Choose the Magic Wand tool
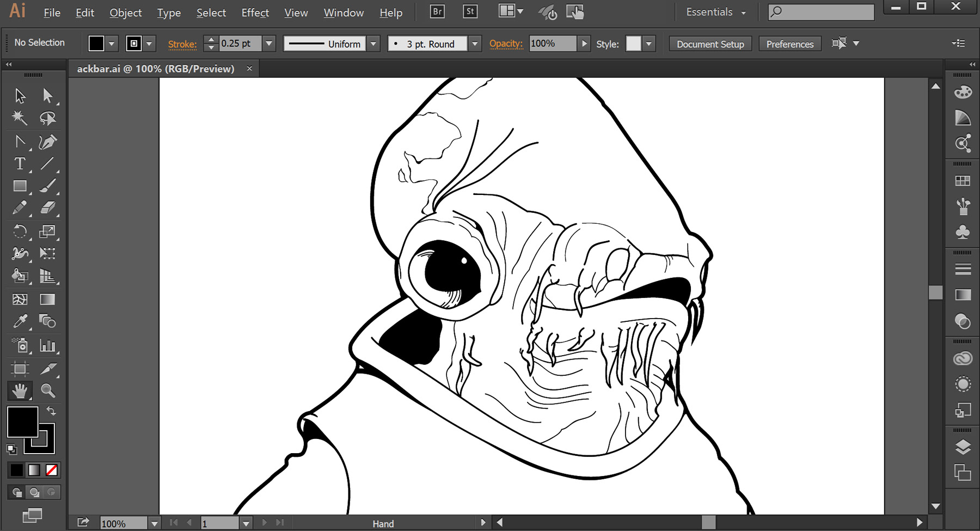 point(20,118)
